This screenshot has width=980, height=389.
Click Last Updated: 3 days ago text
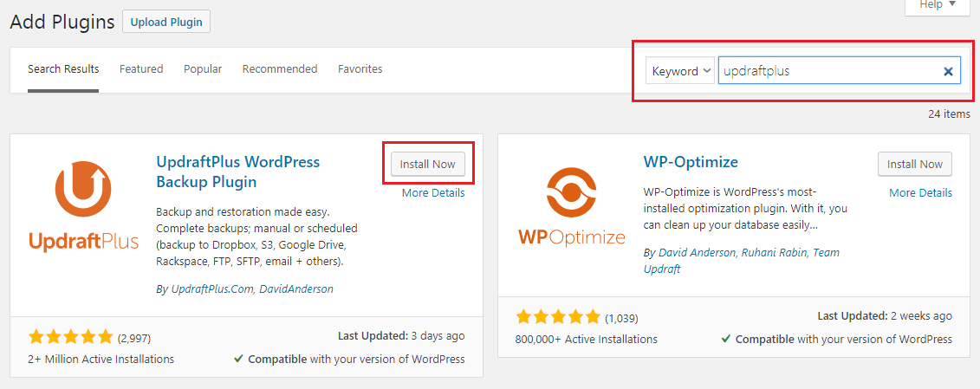pyautogui.click(x=401, y=336)
